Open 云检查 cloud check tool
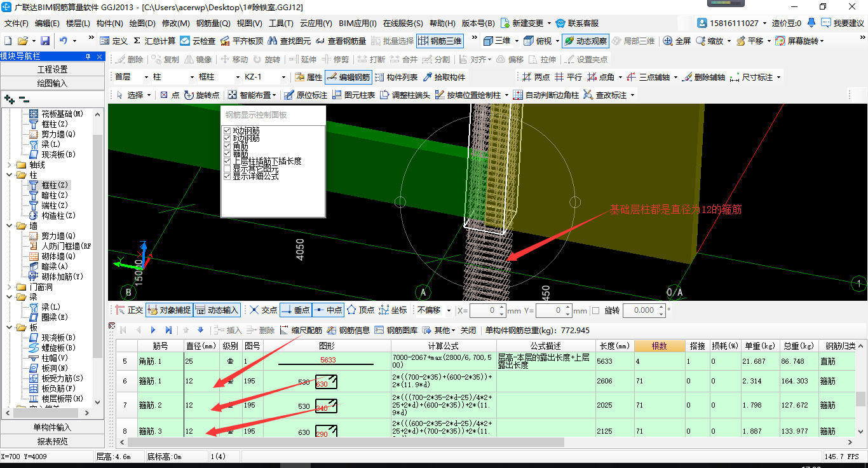The image size is (868, 468). (198, 41)
